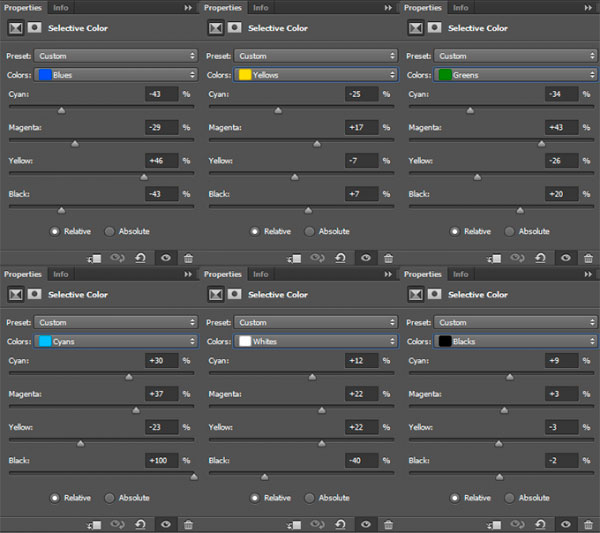Click the clip-to-layer icon in the Blues panel
The image size is (600, 533).
coord(94,258)
